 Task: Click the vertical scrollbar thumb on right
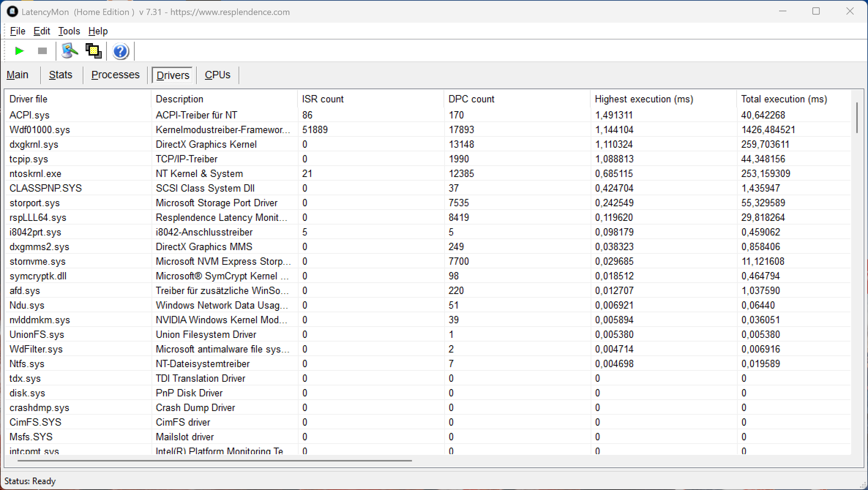857,118
